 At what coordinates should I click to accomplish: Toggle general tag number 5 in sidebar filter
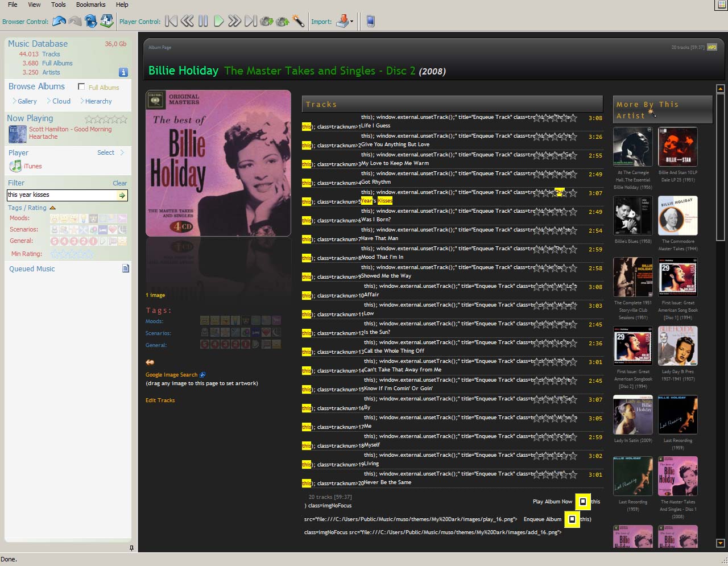pyautogui.click(x=55, y=241)
